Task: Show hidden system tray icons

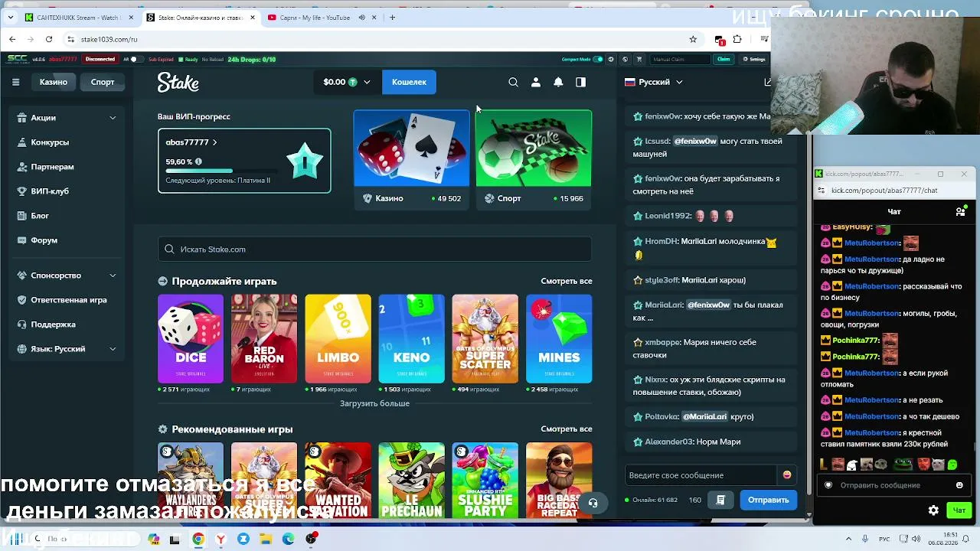Action: (848, 539)
